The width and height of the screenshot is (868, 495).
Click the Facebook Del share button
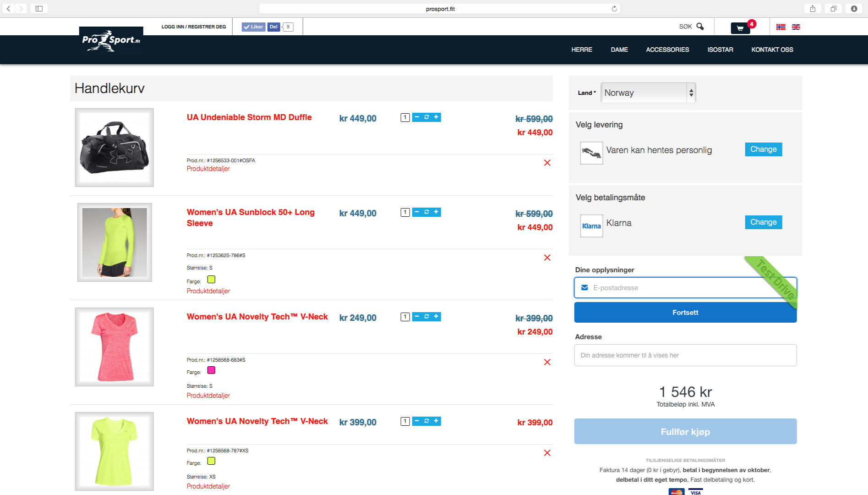tap(273, 27)
